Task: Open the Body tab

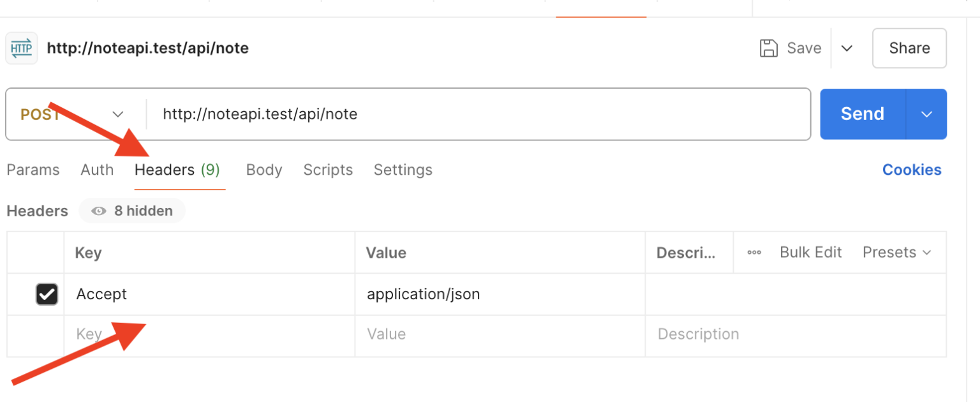Action: tap(264, 170)
